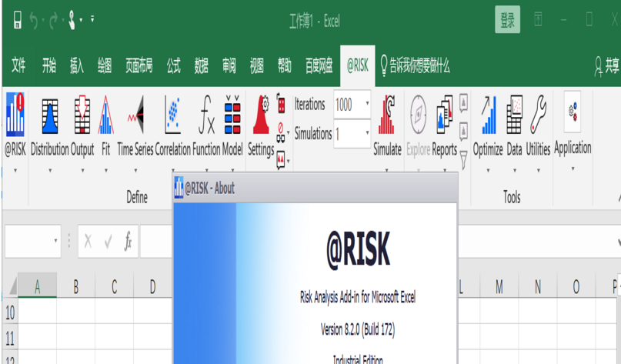This screenshot has width=621, height=364.
Task: Click the insert function fx button in formula bar
Action: coord(128,241)
